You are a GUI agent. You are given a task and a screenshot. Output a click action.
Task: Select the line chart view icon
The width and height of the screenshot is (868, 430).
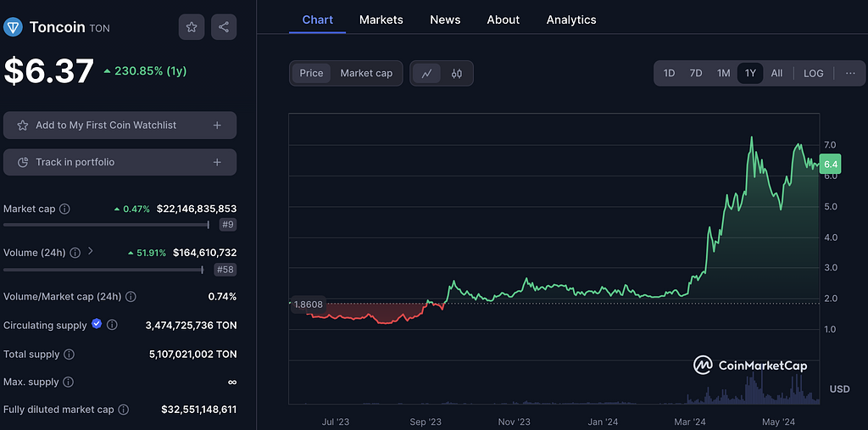pos(426,74)
